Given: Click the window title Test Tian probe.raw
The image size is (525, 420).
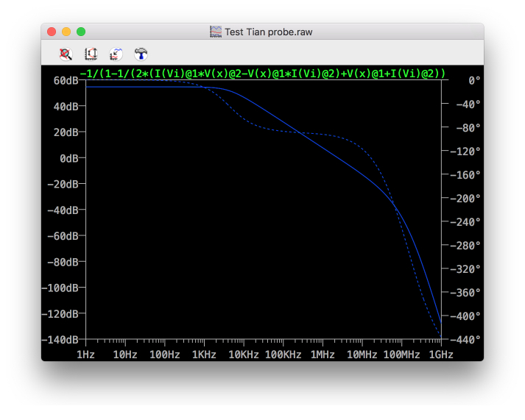Looking at the screenshot, I should [x=269, y=32].
